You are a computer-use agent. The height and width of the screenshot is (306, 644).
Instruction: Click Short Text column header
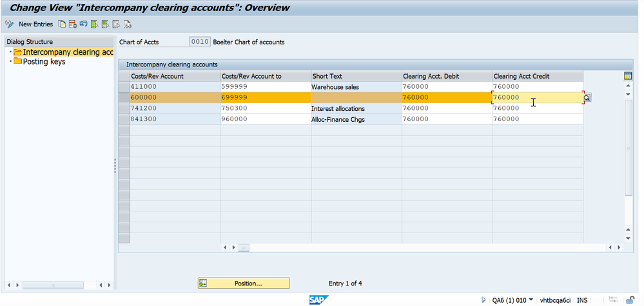356,76
